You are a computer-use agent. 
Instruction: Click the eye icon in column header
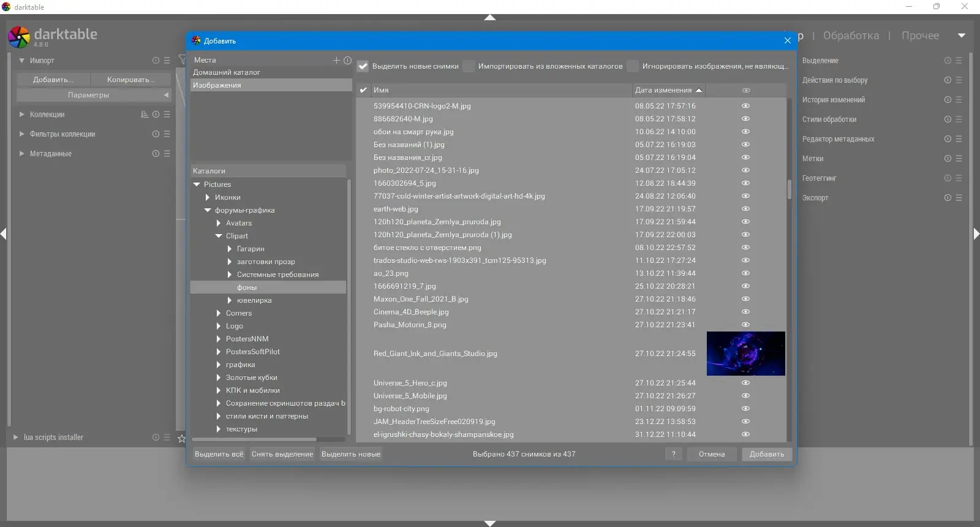tap(746, 90)
